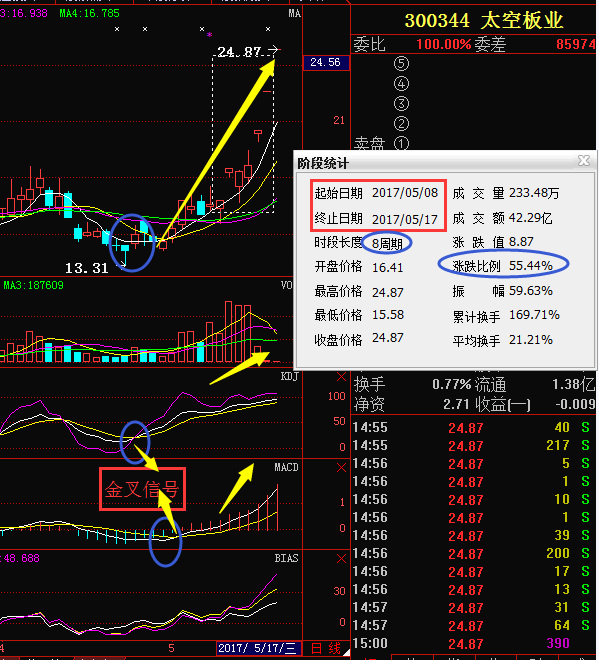Viewport: 599px width, 660px height.
Task: Select the 2017/5/17 date marker on timeline
Action: [258, 648]
